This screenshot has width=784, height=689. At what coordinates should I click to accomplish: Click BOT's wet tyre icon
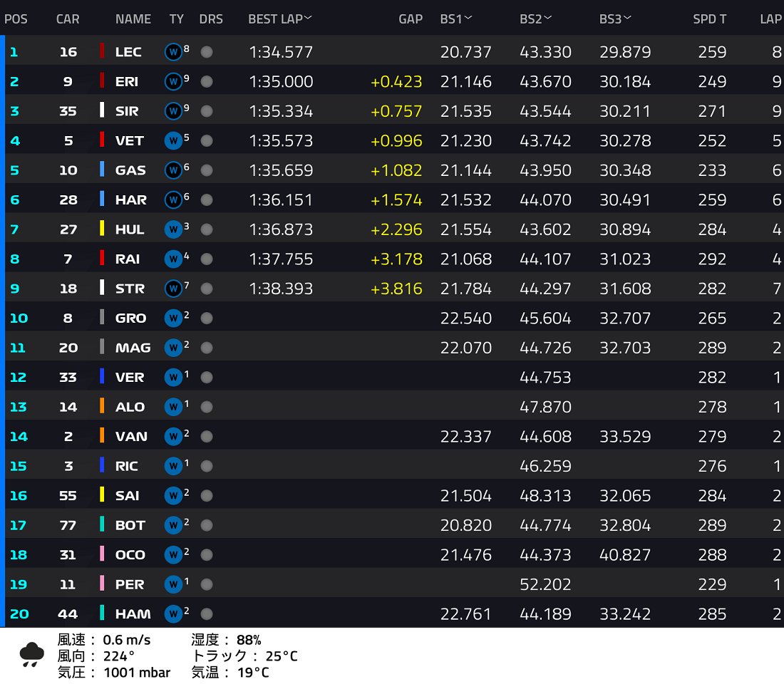coord(173,526)
